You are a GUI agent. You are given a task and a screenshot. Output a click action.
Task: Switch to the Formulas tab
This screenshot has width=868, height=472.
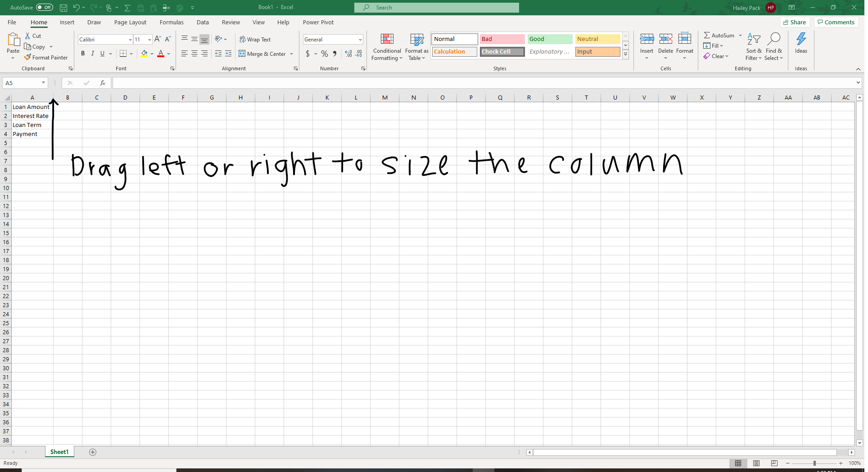[x=172, y=22]
